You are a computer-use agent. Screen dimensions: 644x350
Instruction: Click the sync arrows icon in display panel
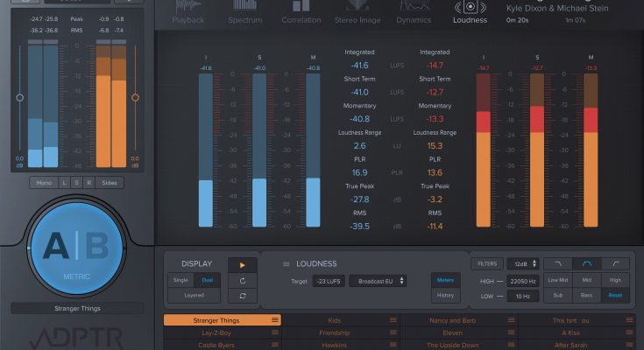click(241, 297)
